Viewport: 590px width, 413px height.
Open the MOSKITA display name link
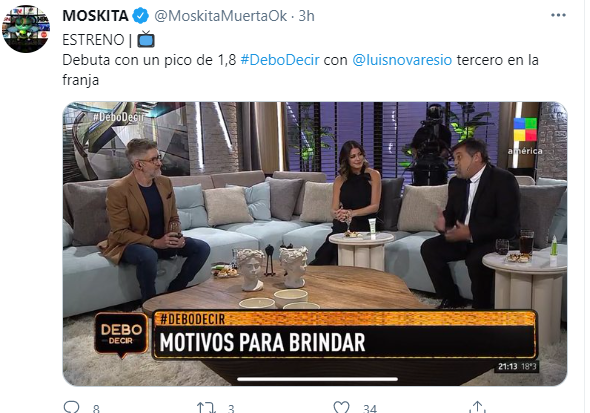tap(95, 16)
